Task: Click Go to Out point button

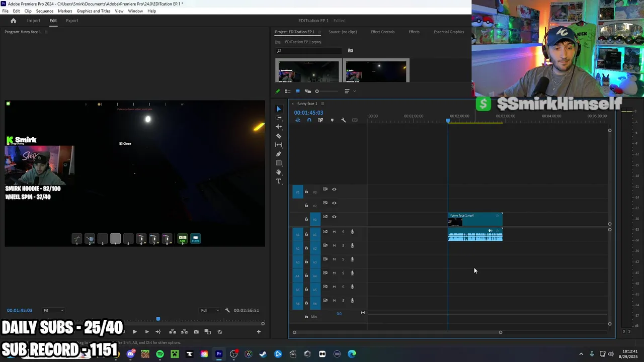Action: (158, 332)
